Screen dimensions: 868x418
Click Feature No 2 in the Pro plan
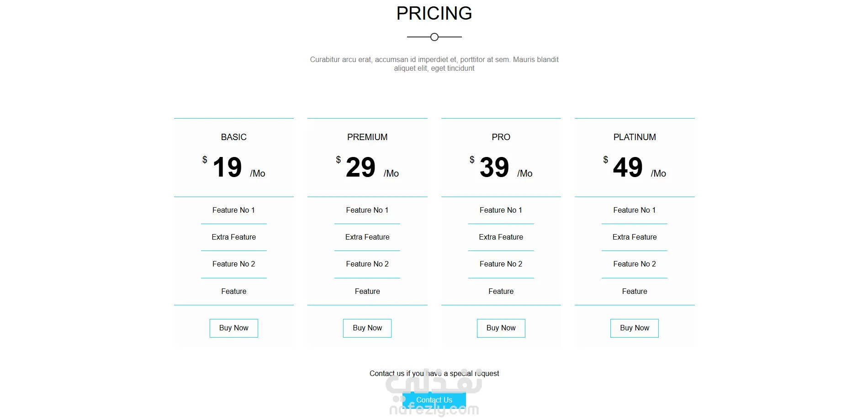pos(501,264)
